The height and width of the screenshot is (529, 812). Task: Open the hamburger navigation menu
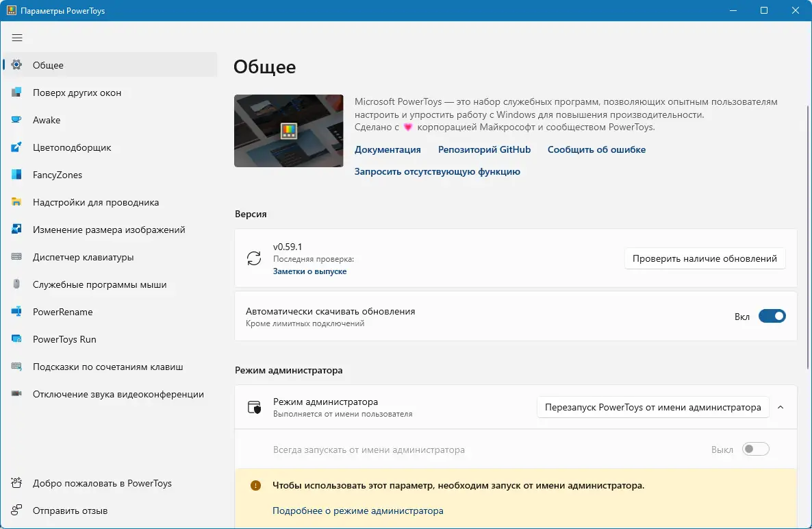(17, 38)
